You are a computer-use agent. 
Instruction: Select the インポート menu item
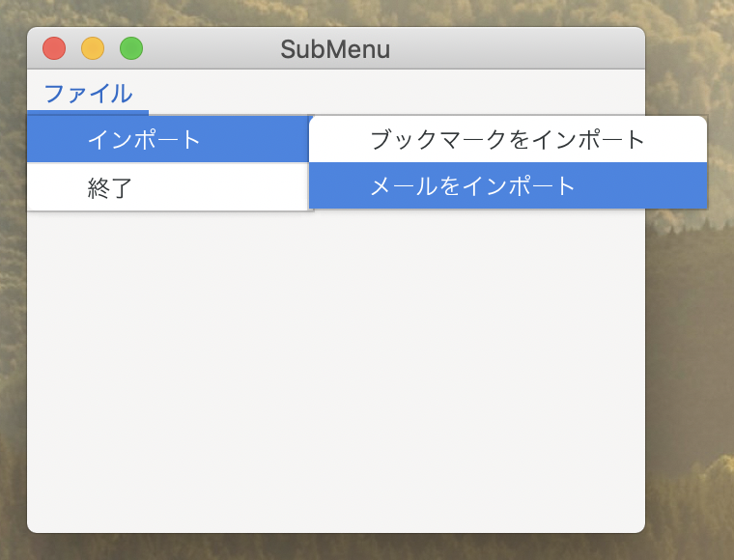point(168,139)
